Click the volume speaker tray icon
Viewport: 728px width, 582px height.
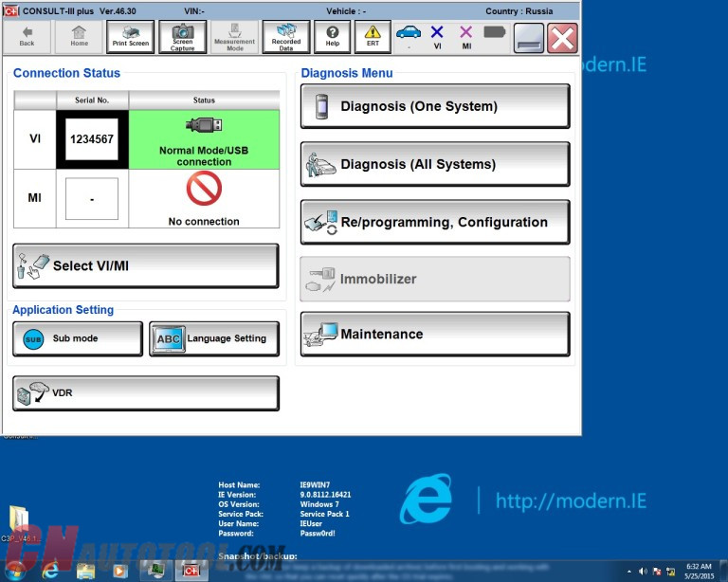[x=643, y=572]
